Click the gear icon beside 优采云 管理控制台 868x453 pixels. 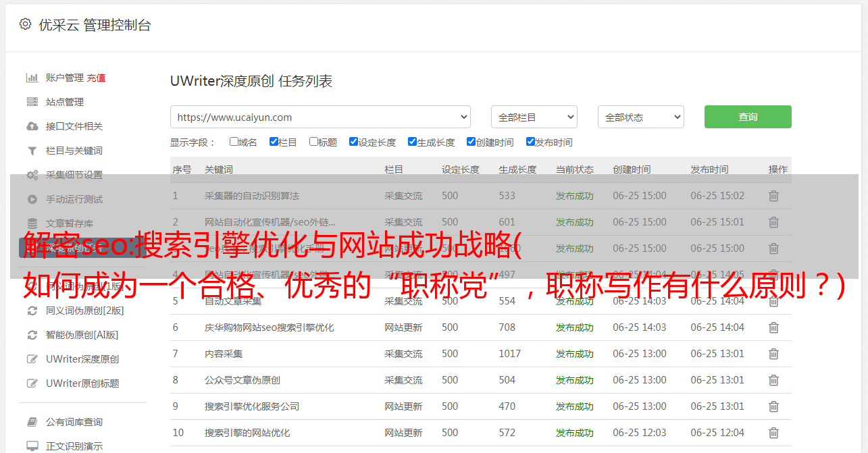tap(25, 24)
